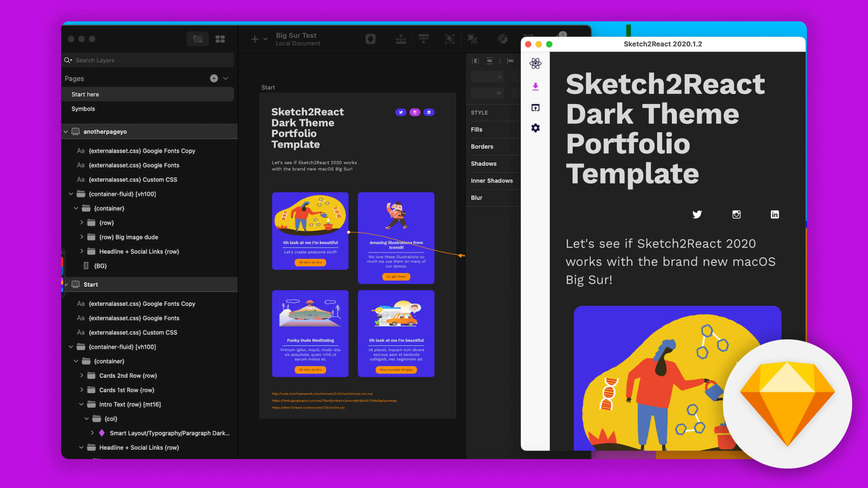Click the Insert plus icon in toolbar
The width and height of the screenshot is (868, 488).
[x=255, y=39]
